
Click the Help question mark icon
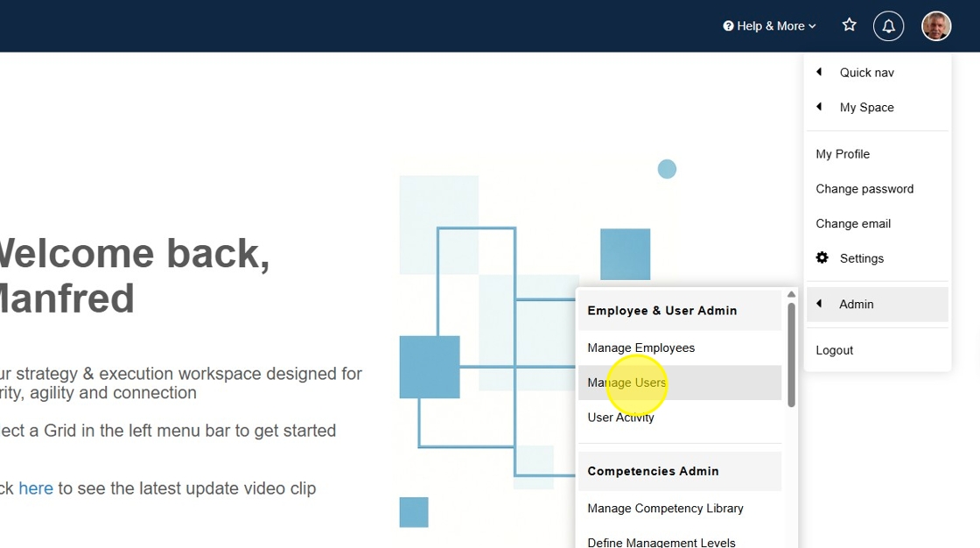pyautogui.click(x=728, y=26)
